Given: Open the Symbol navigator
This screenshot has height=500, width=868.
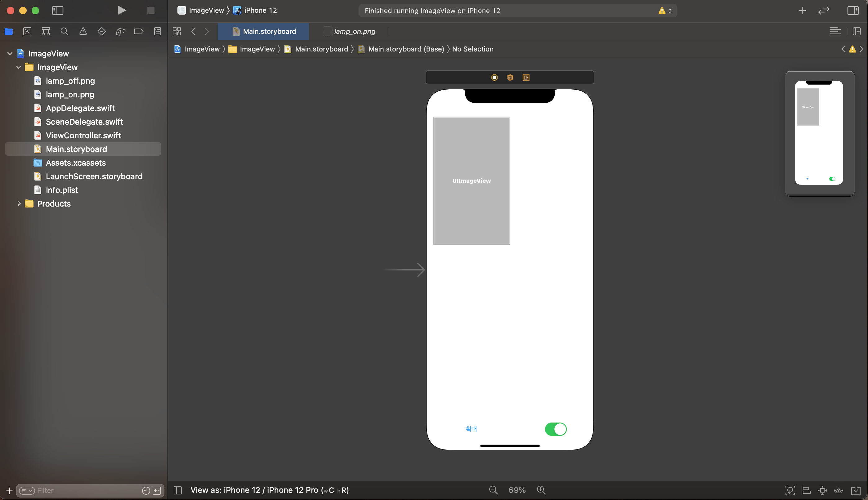Looking at the screenshot, I should (46, 32).
